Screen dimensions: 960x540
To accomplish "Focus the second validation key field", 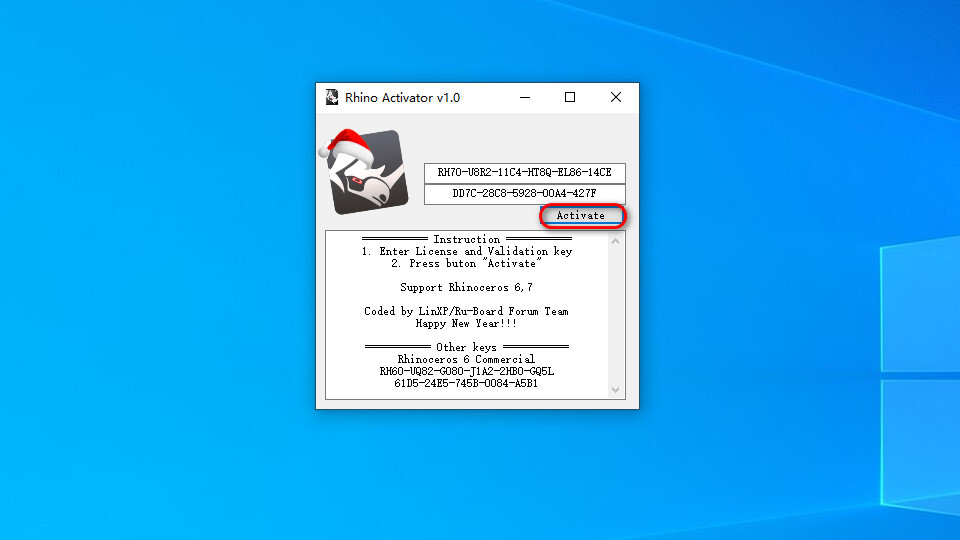I will point(524,194).
